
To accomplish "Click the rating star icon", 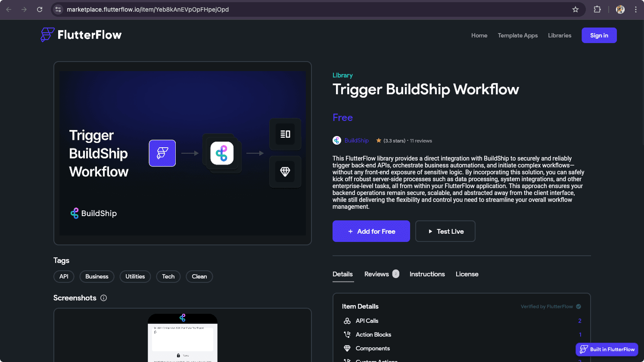I will pyautogui.click(x=379, y=140).
